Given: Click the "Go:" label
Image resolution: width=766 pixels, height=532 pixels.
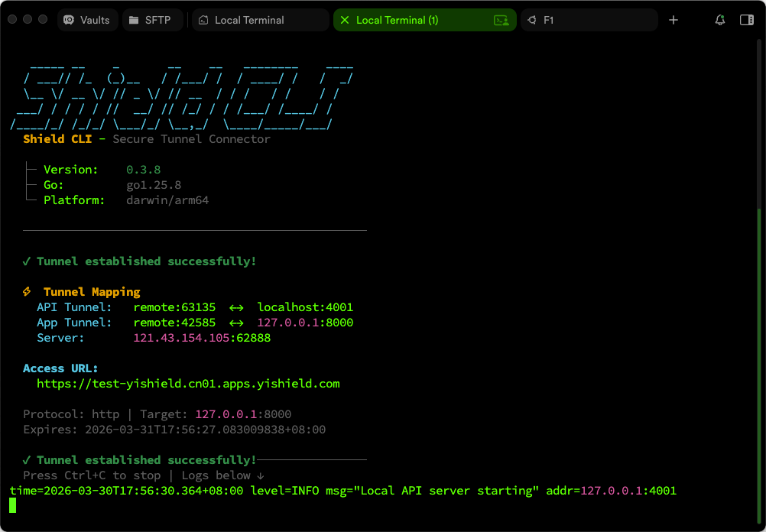Looking at the screenshot, I should click(x=54, y=185).
